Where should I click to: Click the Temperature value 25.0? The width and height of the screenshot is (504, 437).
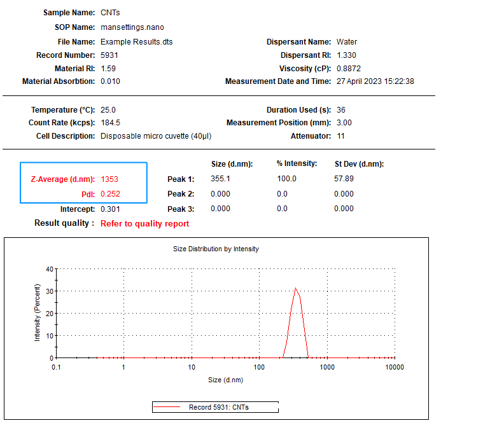pyautogui.click(x=108, y=109)
